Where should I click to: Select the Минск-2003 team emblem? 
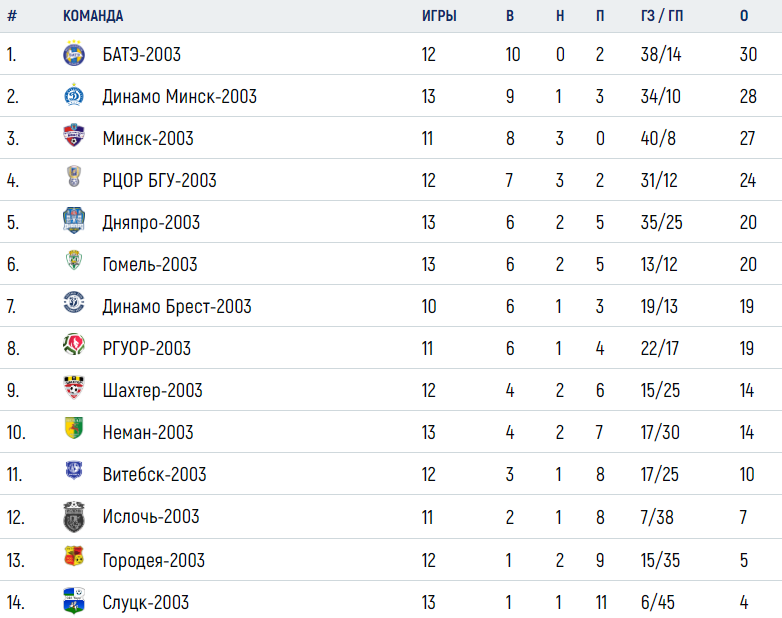(x=74, y=135)
